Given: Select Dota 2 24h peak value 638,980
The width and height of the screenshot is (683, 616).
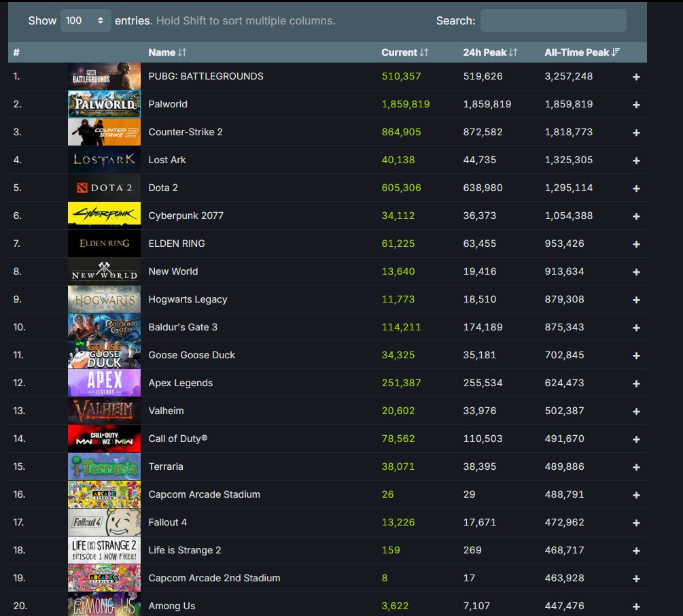Looking at the screenshot, I should click(483, 188).
